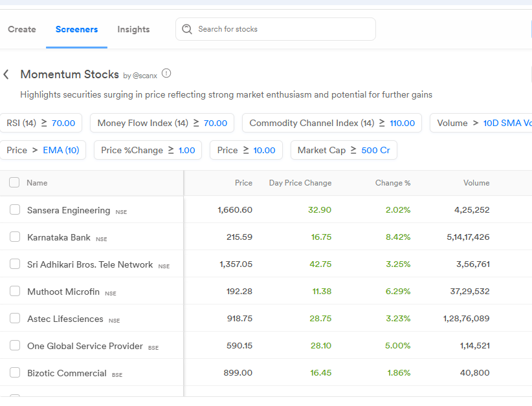Switch to the Insights tab

pyautogui.click(x=133, y=29)
